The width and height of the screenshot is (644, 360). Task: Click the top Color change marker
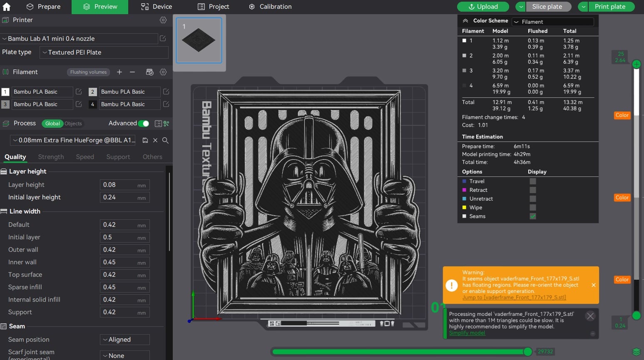[x=622, y=115]
